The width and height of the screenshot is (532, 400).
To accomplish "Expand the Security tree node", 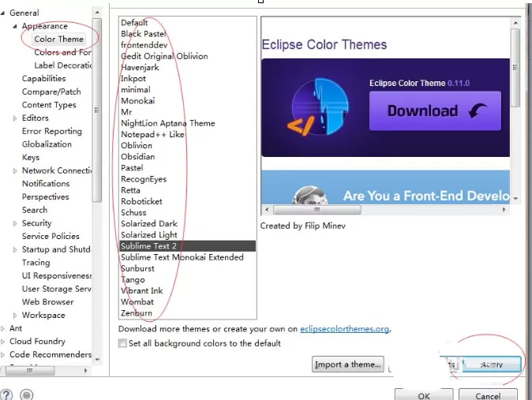I will pyautogui.click(x=14, y=223).
